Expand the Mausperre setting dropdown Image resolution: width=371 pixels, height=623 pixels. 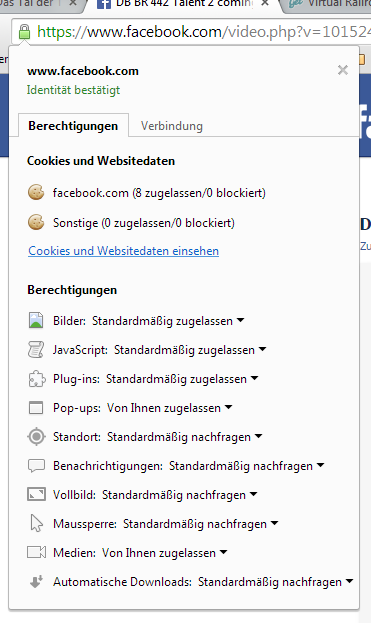tap(201, 524)
